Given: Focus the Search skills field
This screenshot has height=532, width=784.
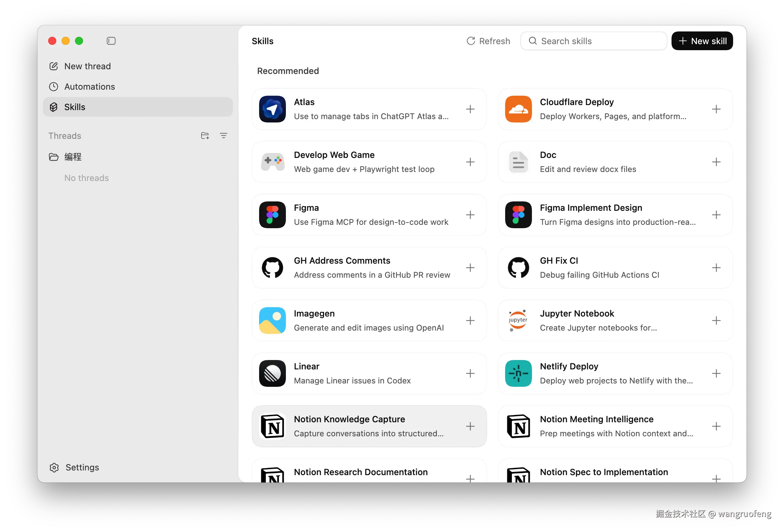Looking at the screenshot, I should point(597,41).
